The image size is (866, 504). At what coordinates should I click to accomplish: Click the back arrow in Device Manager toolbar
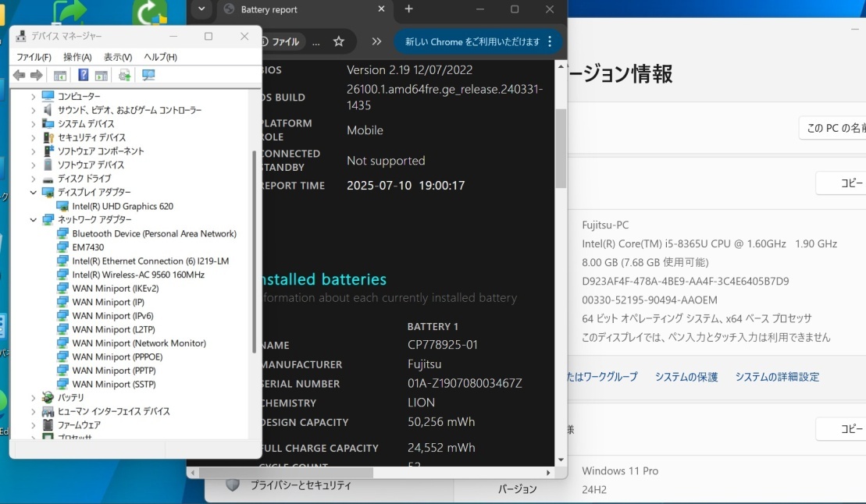point(20,75)
